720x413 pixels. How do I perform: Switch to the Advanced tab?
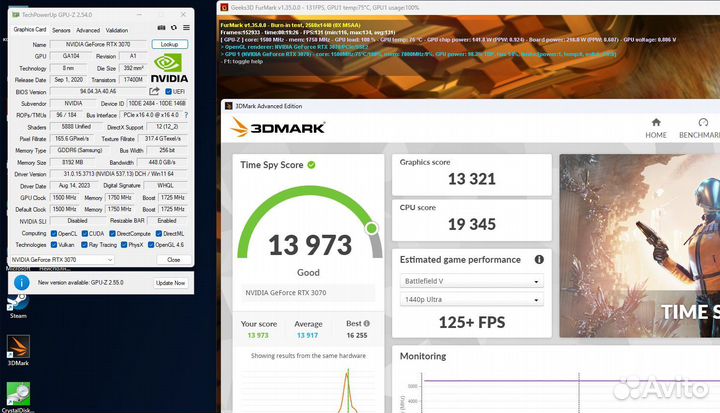coord(88,30)
